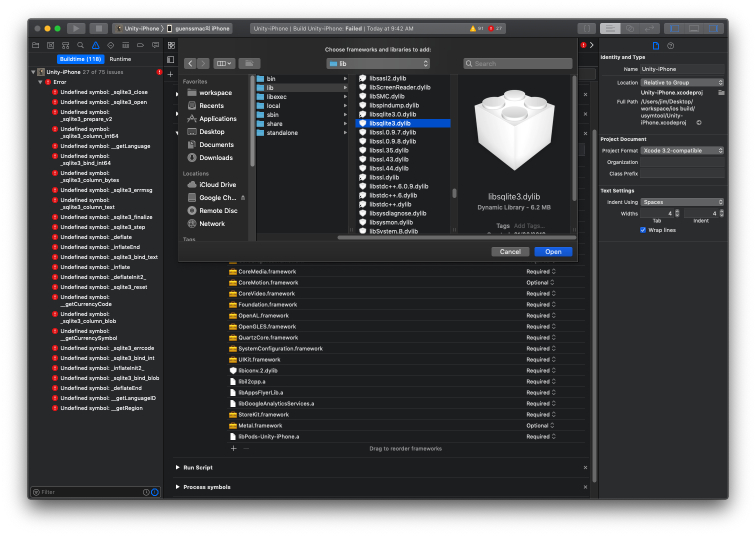Viewport: 756px width, 536px height.
Task: Remove the Run Script phase
Action: (x=585, y=467)
